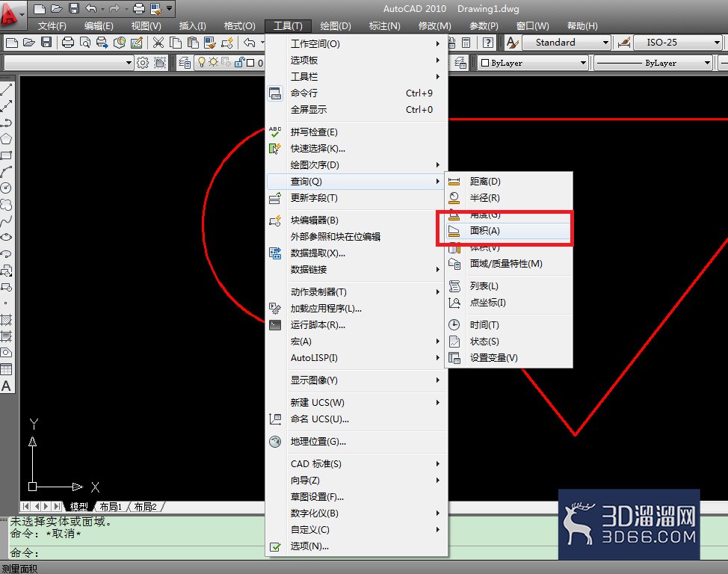Screen dimensions: 728x574
Task: Open the 文件(F) menu
Action: [52, 26]
